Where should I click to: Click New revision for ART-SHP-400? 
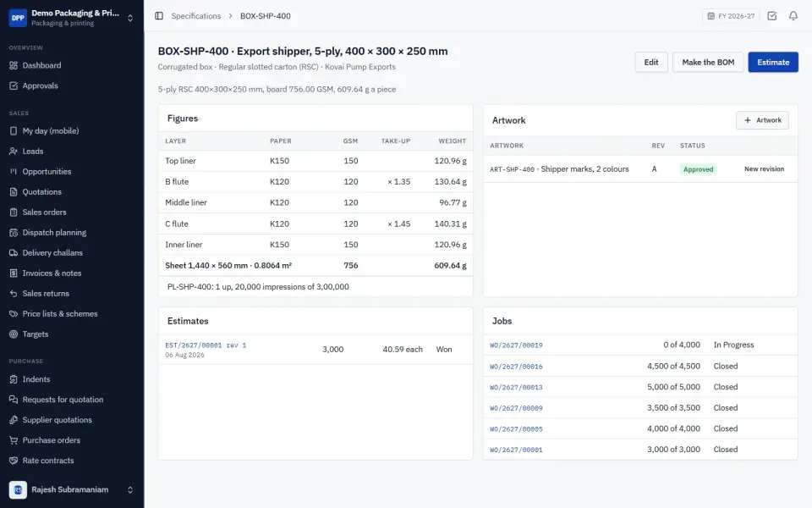[x=764, y=169]
